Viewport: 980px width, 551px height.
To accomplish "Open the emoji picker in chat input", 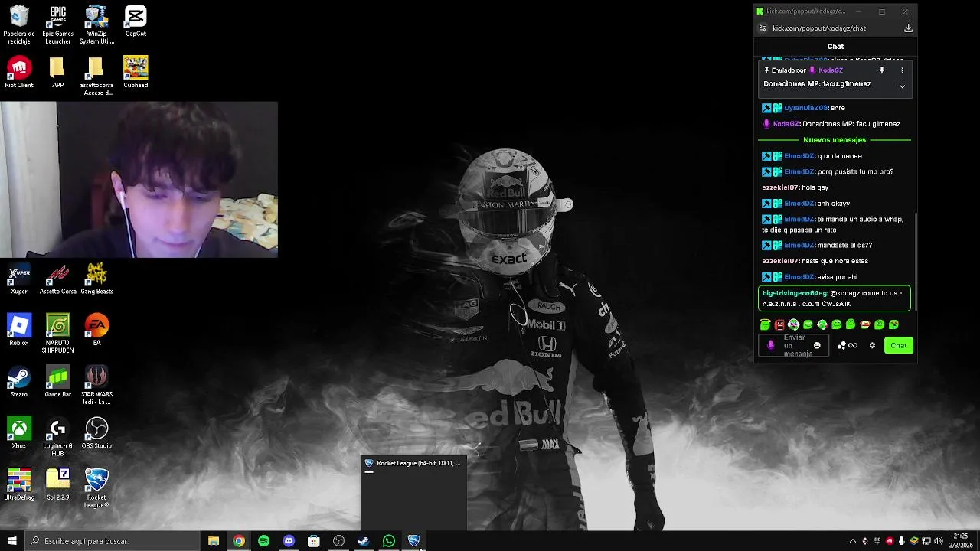I will 817,345.
